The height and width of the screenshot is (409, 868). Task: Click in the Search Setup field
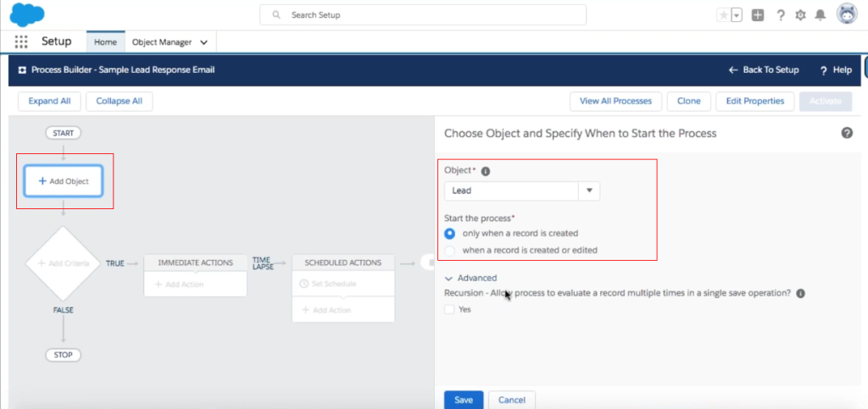[x=423, y=15]
